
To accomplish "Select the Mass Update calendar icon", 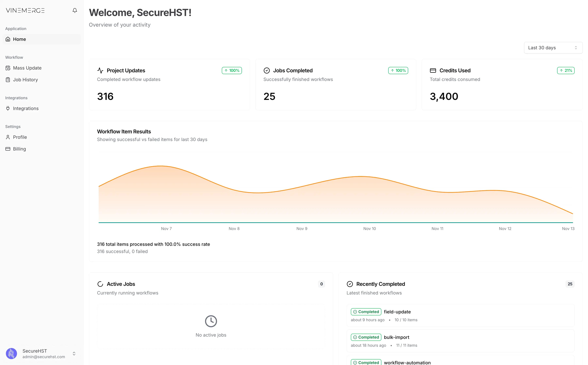I will pos(8,68).
